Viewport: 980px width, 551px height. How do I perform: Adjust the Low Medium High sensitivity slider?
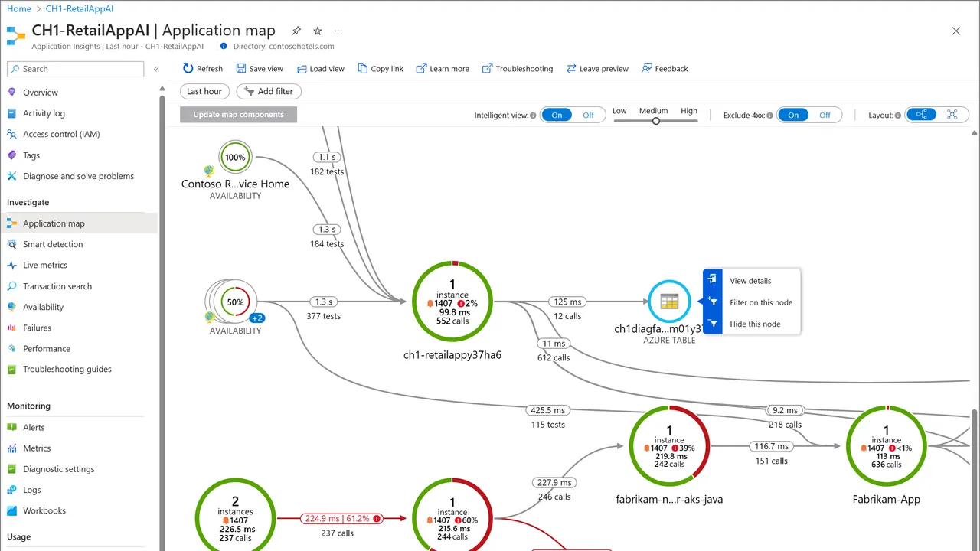(655, 121)
